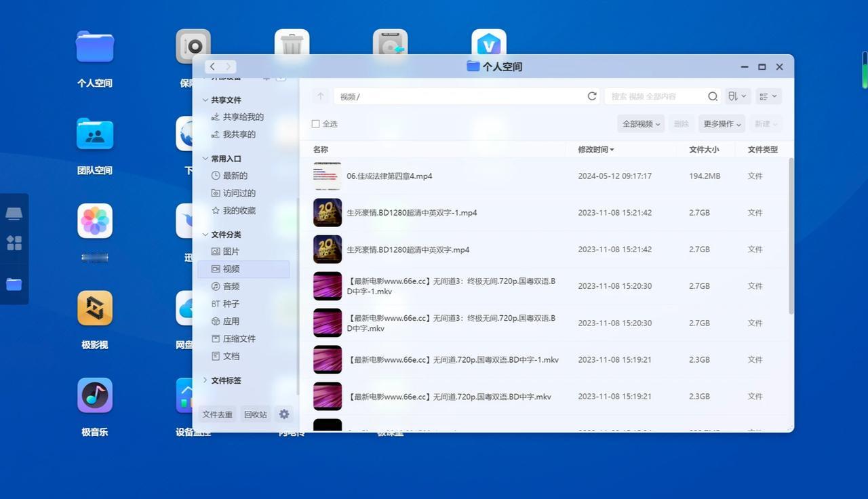Go up one folder level arrow

(321, 96)
